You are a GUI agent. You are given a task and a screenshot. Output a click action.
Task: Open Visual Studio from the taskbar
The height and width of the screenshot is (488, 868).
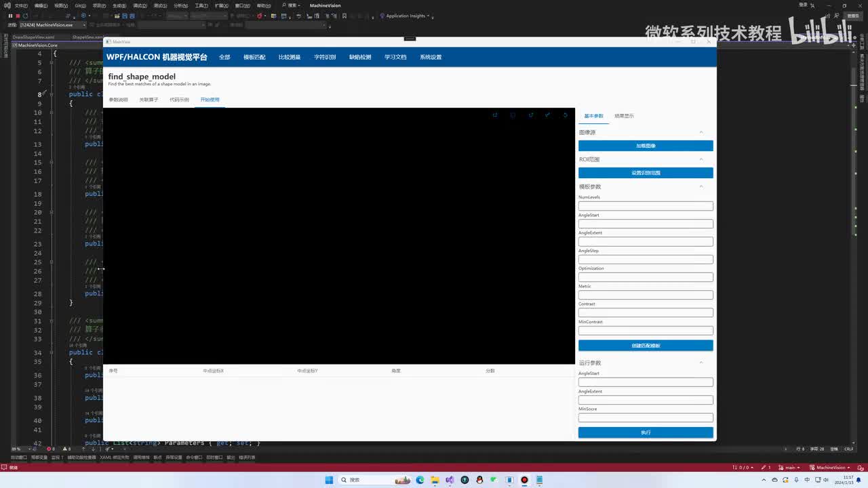[x=450, y=480]
